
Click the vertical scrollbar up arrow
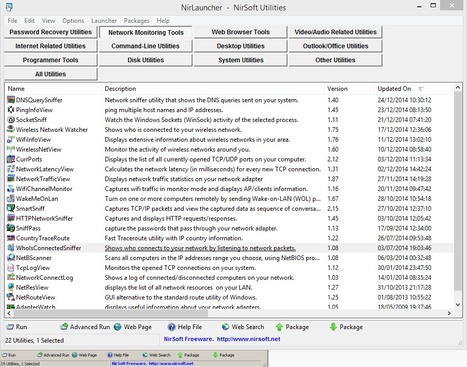tap(458, 88)
